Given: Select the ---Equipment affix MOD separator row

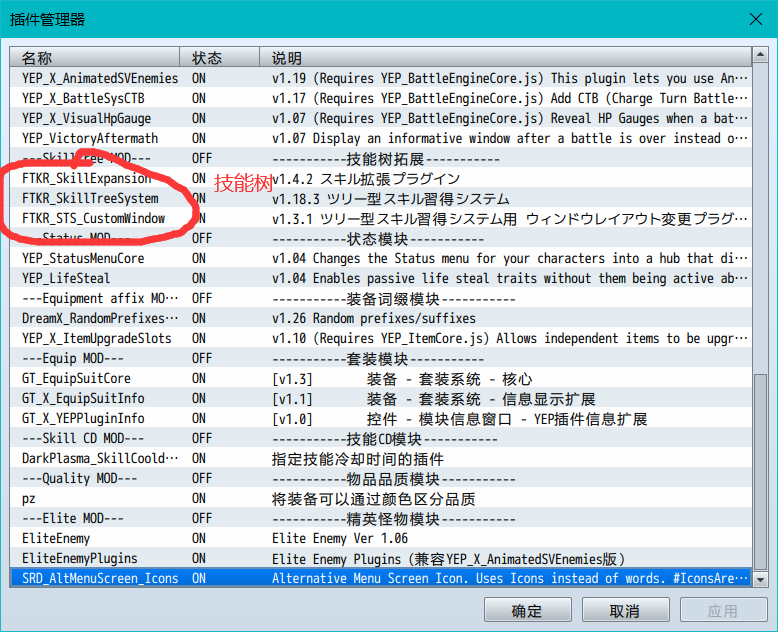Looking at the screenshot, I should 381,298.
